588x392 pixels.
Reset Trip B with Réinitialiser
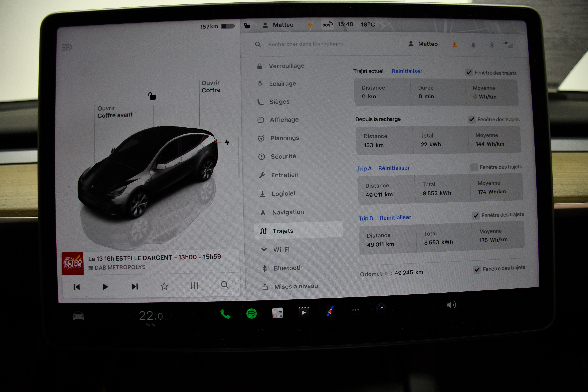pyautogui.click(x=395, y=218)
